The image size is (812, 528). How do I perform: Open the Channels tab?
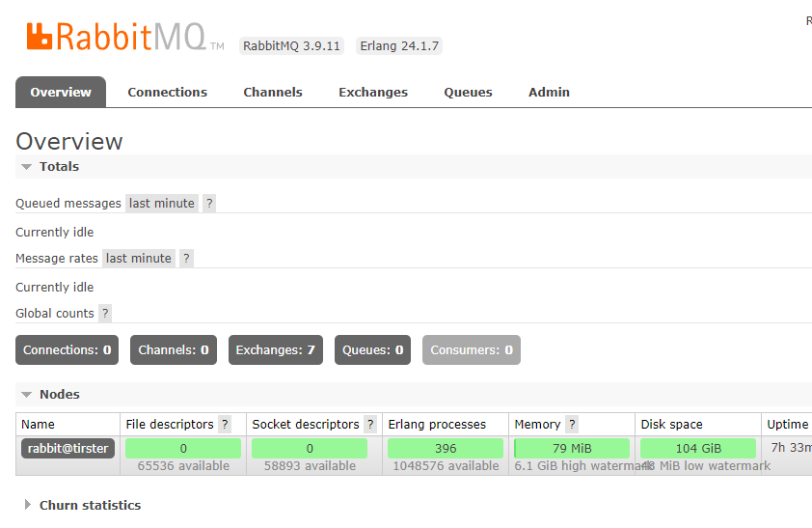click(x=273, y=93)
